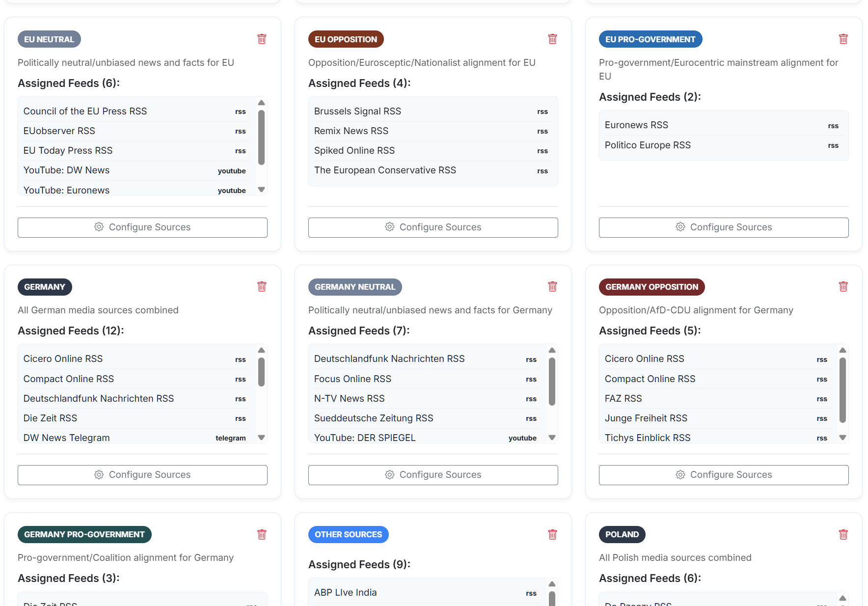Open Configure Sources for EU Pro-Government
Viewport: 868px width, 606px height.
pyautogui.click(x=724, y=227)
